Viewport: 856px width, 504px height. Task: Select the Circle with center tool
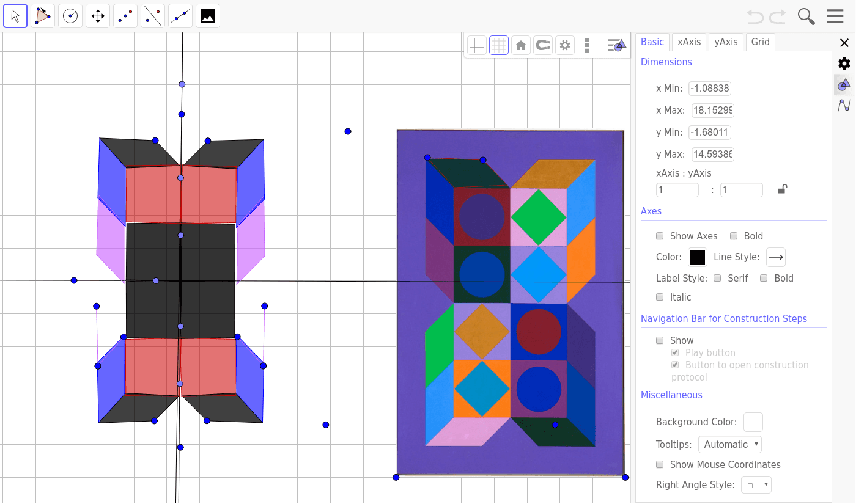pyautogui.click(x=70, y=16)
